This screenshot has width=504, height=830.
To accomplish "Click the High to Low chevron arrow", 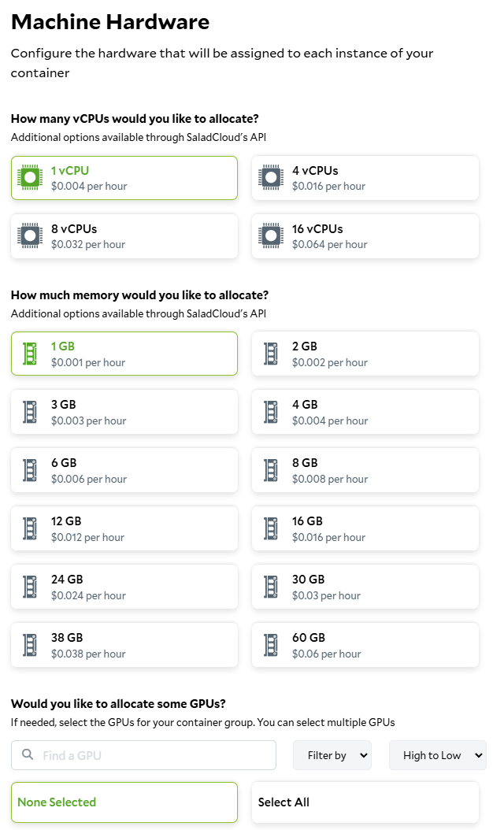I will [x=479, y=755].
